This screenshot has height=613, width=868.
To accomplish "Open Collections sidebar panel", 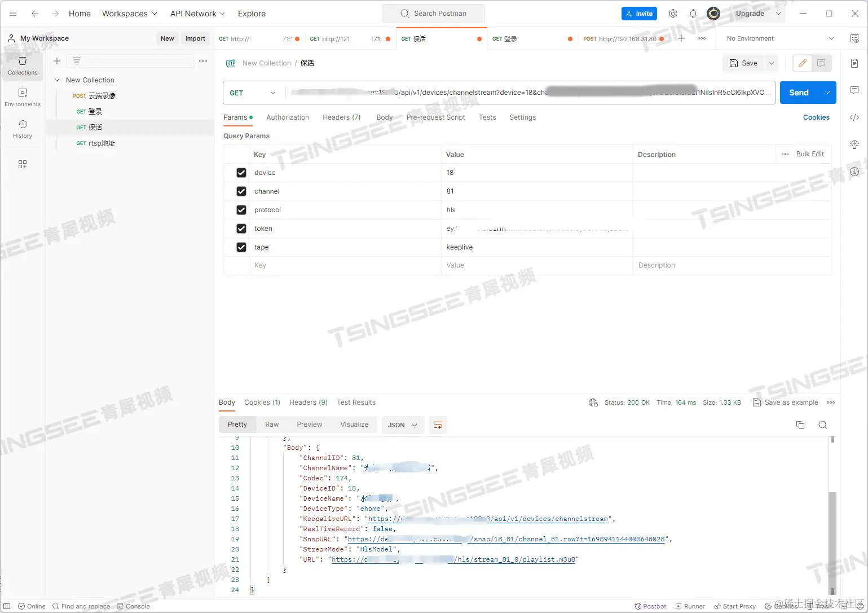I will pos(23,66).
